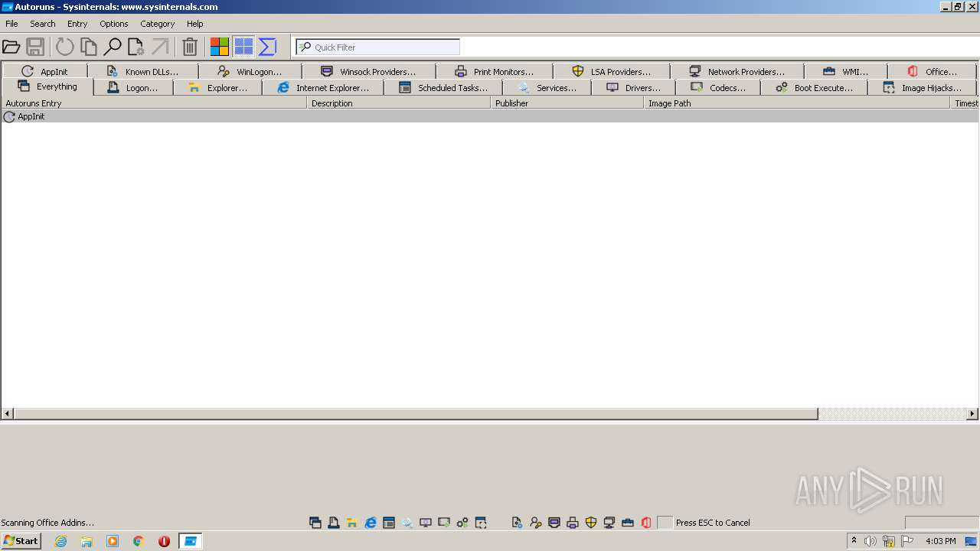Click the Delete trash can toolbar icon
980x551 pixels.
click(190, 47)
